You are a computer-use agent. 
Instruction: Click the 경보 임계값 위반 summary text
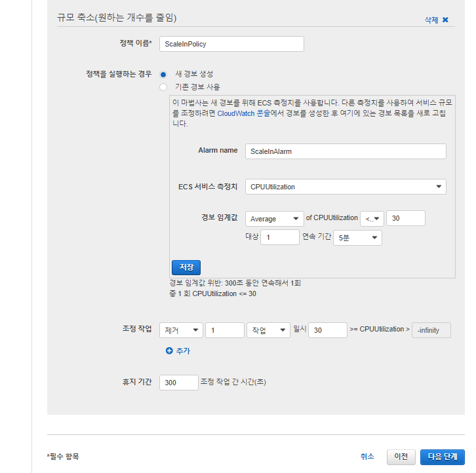pos(235,283)
